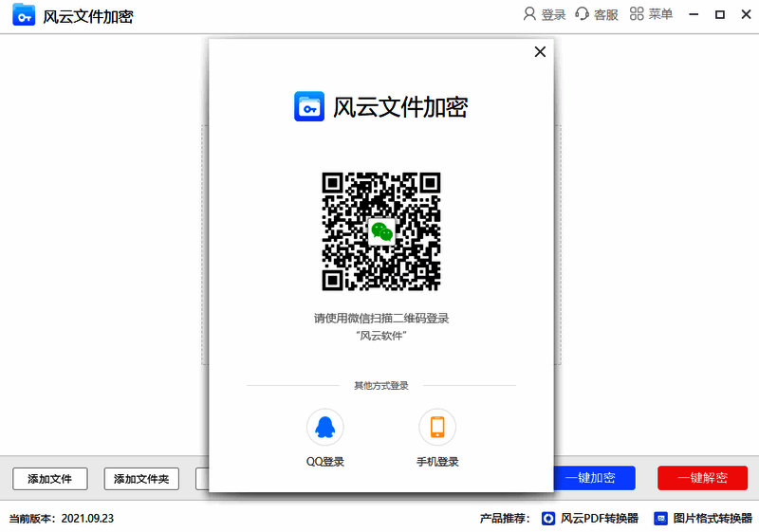Open 风云PDF转换器 product link
The image size is (759, 532).
[x=589, y=519]
